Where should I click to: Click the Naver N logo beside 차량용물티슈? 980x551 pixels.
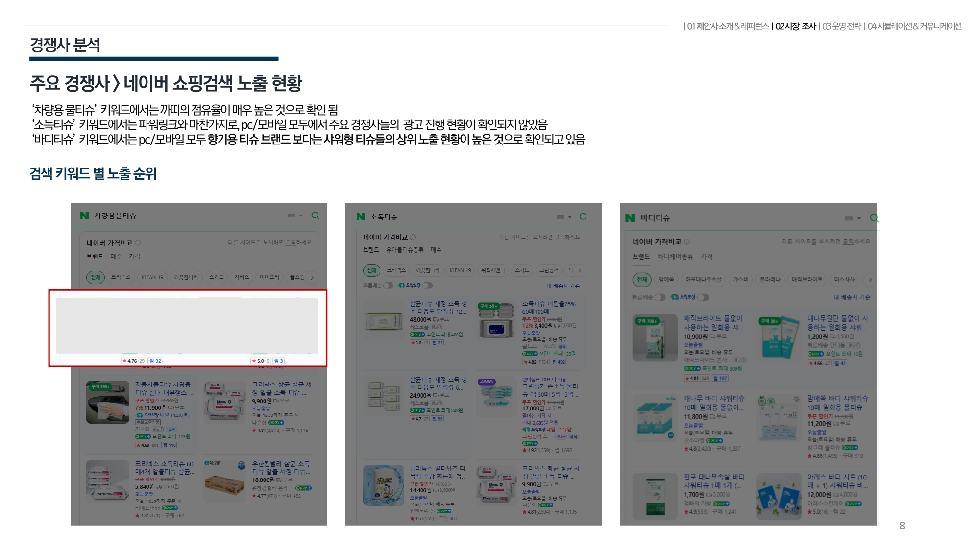[x=84, y=216]
